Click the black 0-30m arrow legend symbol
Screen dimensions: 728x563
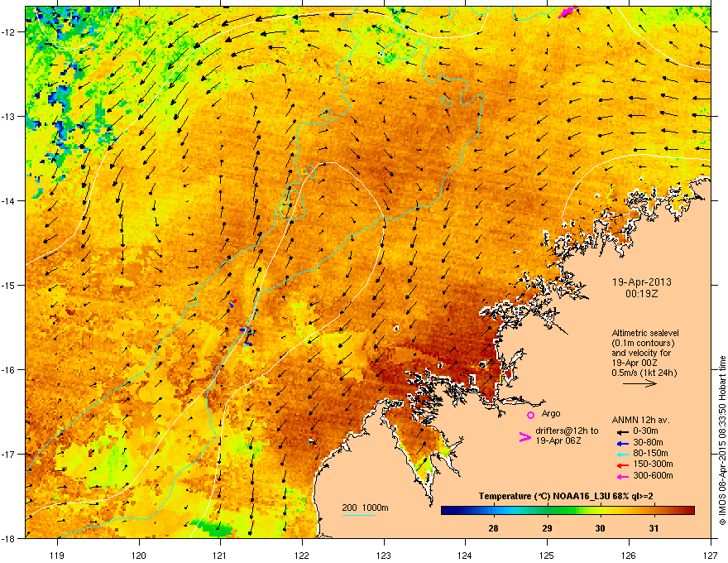[622, 432]
